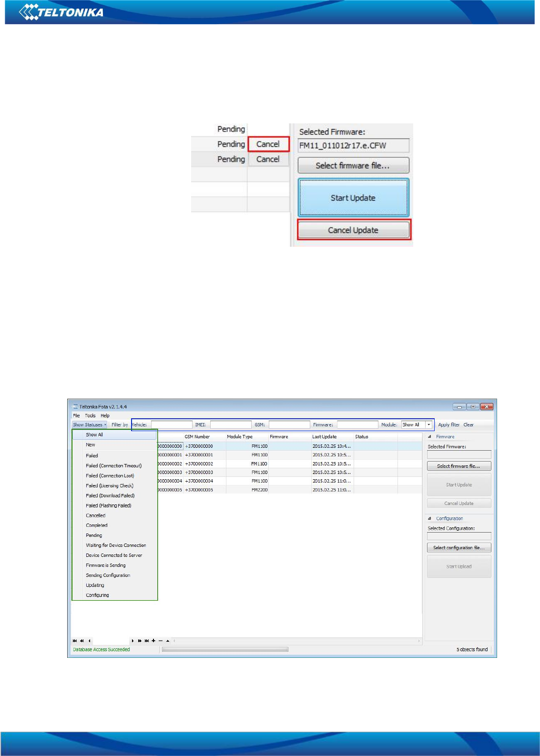Click the horizontal scrollbar below the table

296,641
